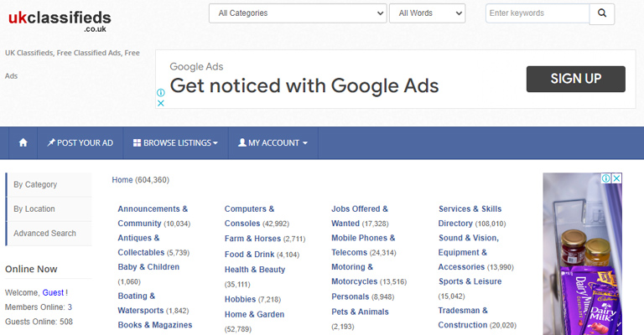The image size is (644, 335).
Task: Open the All Words dropdown
Action: [428, 13]
